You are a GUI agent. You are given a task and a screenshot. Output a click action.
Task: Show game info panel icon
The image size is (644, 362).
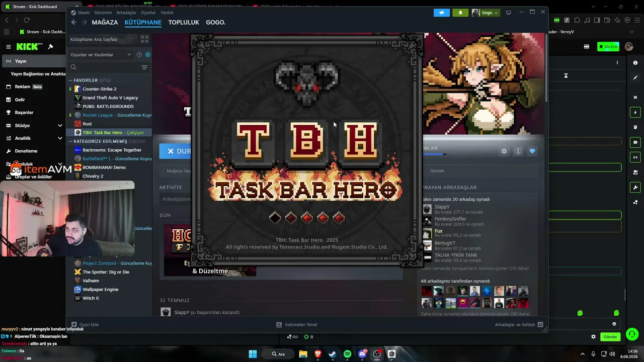[518, 151]
